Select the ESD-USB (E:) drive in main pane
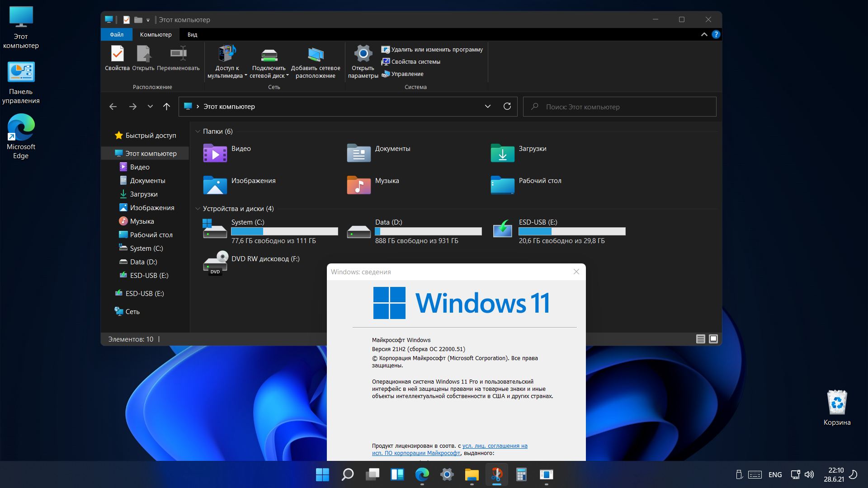The height and width of the screenshot is (488, 868). 558,231
